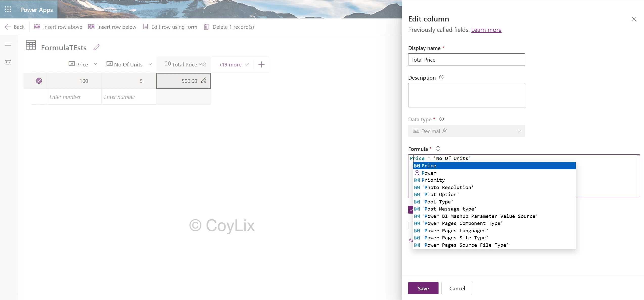Click the Formula info icon
This screenshot has width=644, height=300.
click(438, 149)
